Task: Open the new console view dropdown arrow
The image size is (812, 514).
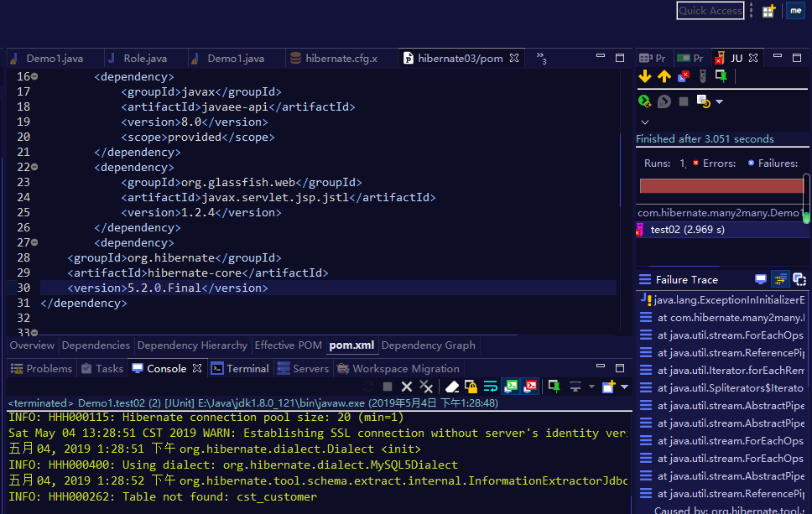Action: 625,387
